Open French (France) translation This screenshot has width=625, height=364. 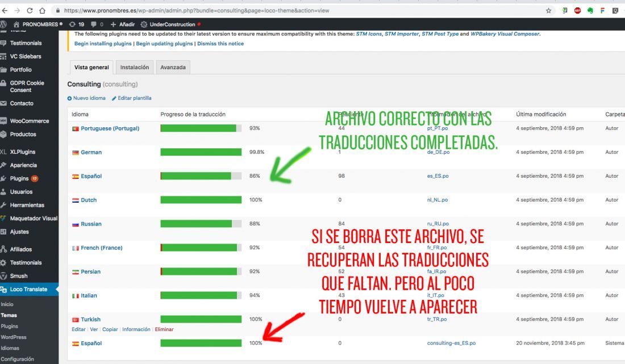coord(102,248)
